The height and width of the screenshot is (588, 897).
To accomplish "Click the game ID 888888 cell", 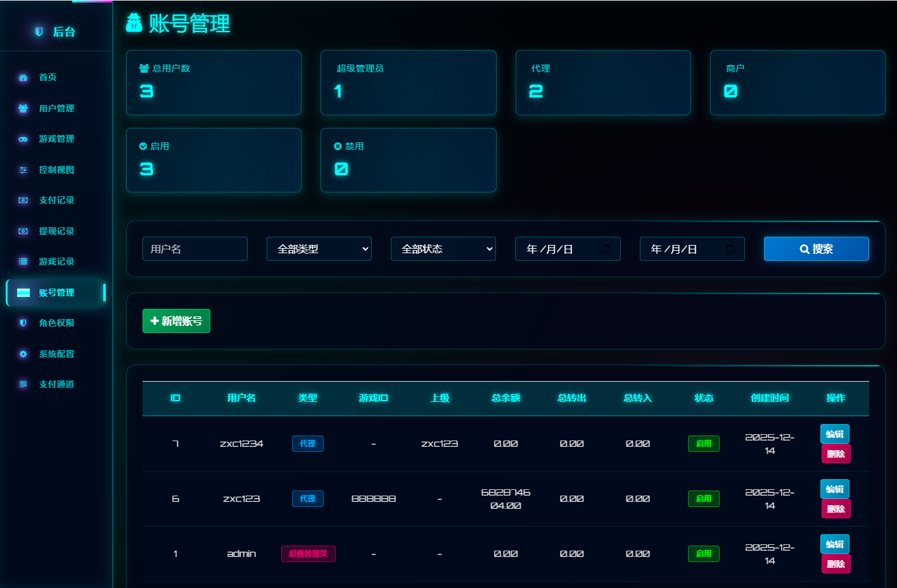I will point(374,499).
